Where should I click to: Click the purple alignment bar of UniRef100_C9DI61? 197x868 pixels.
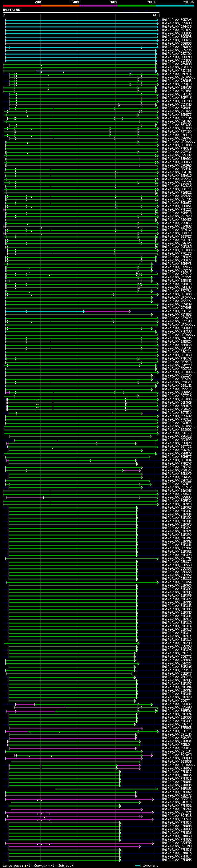point(107,311)
